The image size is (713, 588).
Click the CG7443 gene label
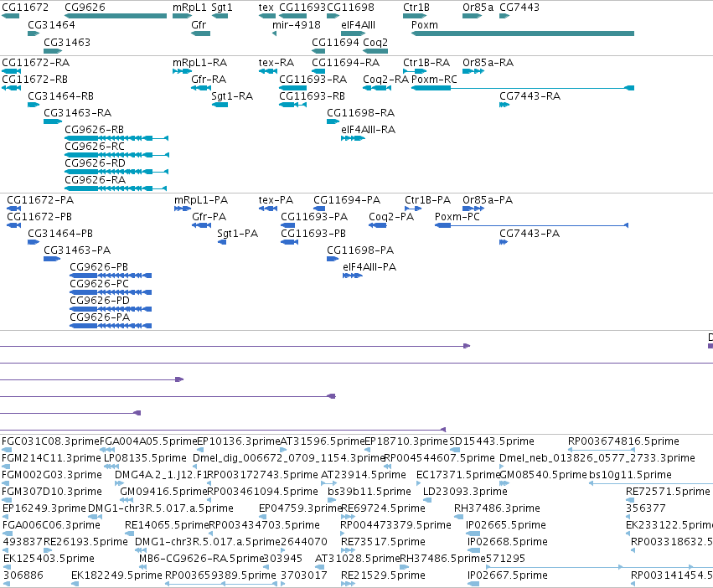[x=519, y=8]
